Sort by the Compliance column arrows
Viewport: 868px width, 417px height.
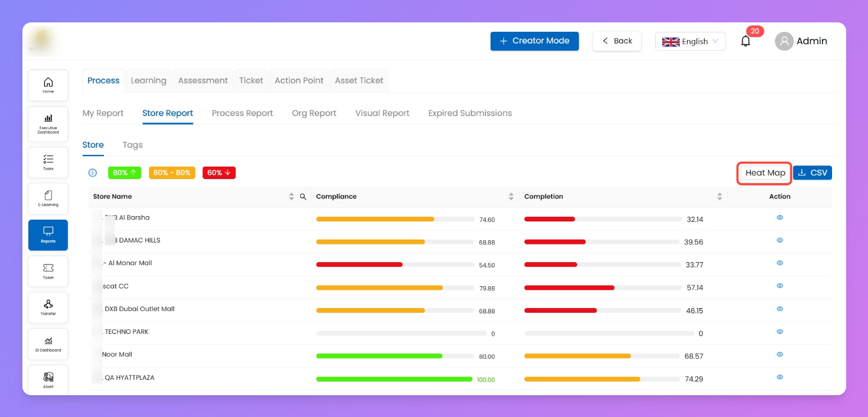coord(511,197)
